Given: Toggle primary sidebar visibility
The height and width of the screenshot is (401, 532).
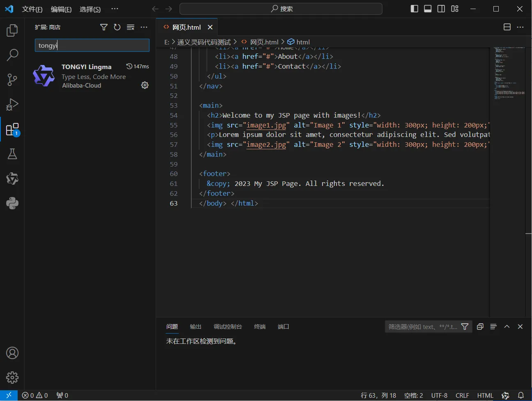Looking at the screenshot, I should (415, 9).
